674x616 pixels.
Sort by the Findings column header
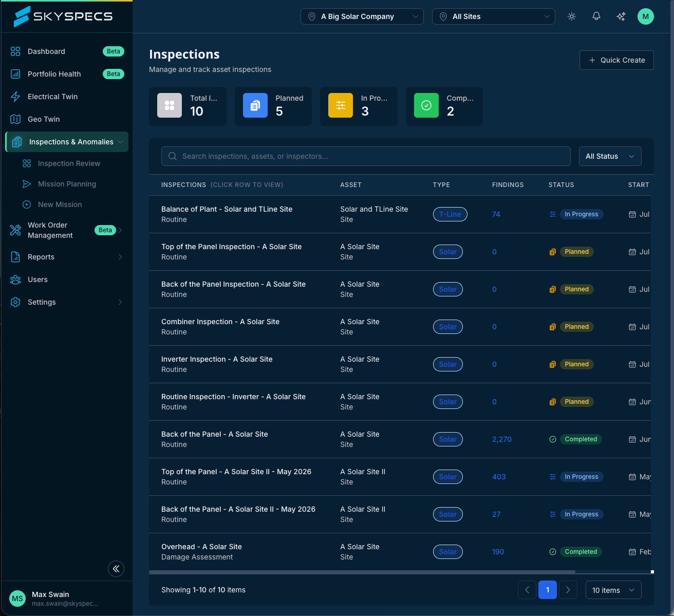point(508,185)
